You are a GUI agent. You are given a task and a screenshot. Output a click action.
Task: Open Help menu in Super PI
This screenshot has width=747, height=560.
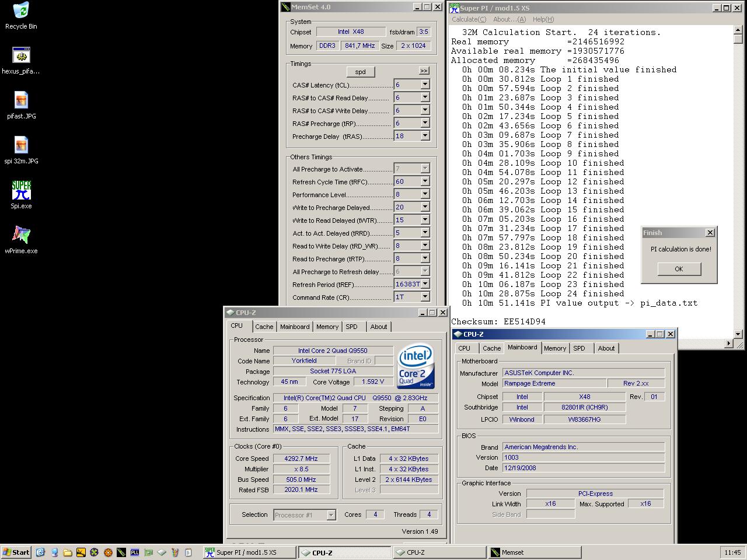pyautogui.click(x=543, y=19)
